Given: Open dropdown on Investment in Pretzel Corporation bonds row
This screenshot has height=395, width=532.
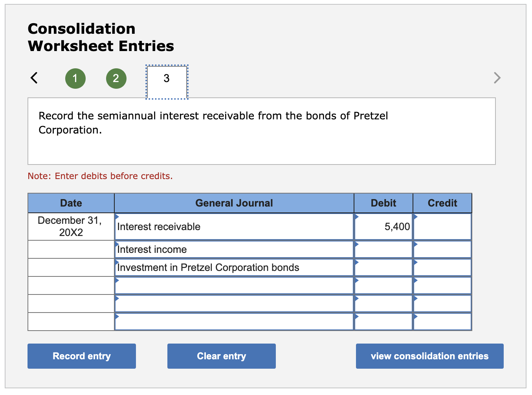Looking at the screenshot, I should pos(117,262).
